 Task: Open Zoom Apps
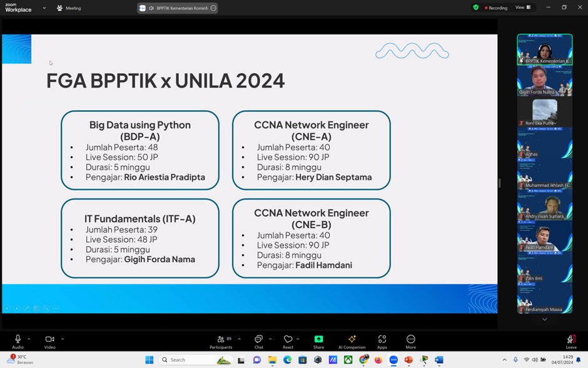click(x=382, y=341)
